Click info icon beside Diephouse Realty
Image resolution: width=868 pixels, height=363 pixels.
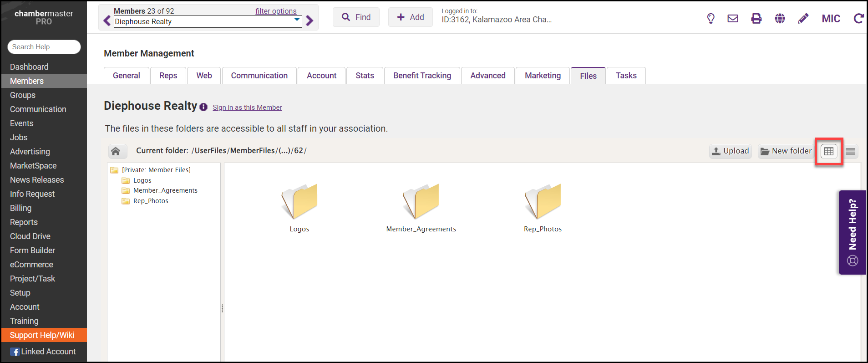click(203, 107)
